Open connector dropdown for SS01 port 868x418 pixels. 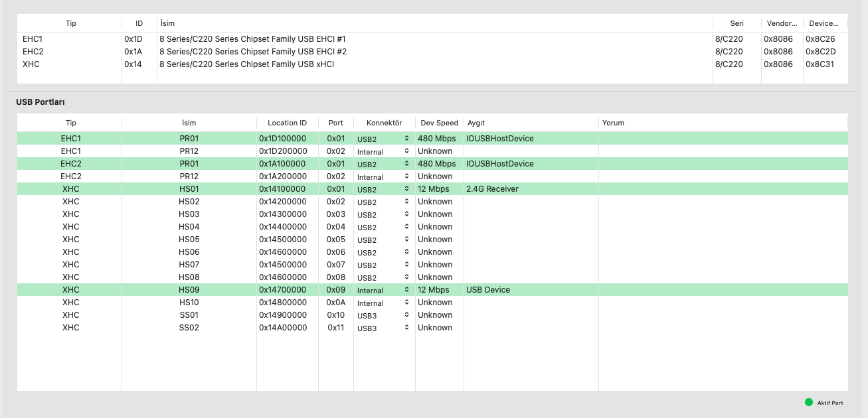(384, 316)
